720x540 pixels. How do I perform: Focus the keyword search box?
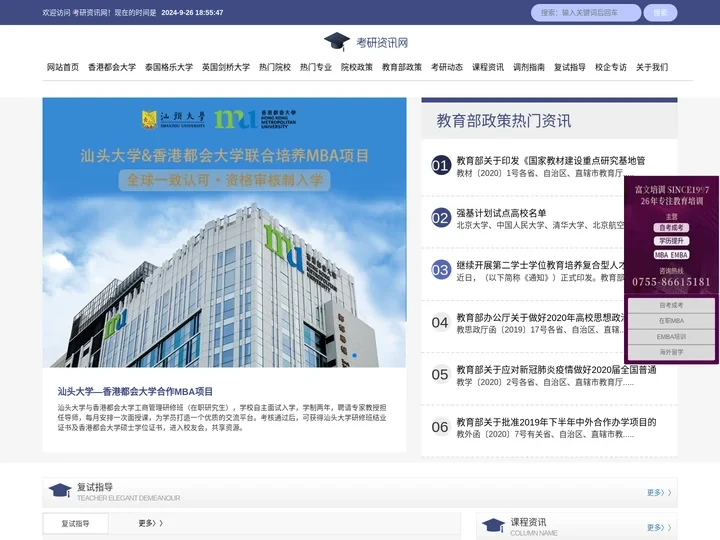tap(585, 13)
